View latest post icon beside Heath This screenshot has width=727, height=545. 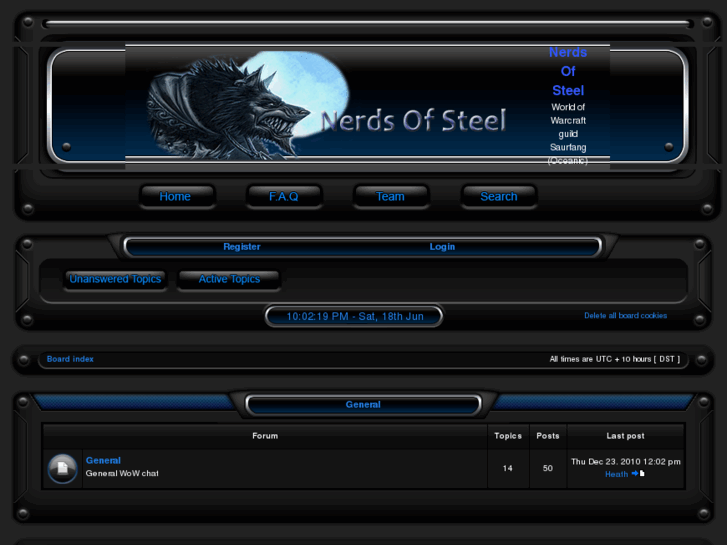click(x=638, y=474)
